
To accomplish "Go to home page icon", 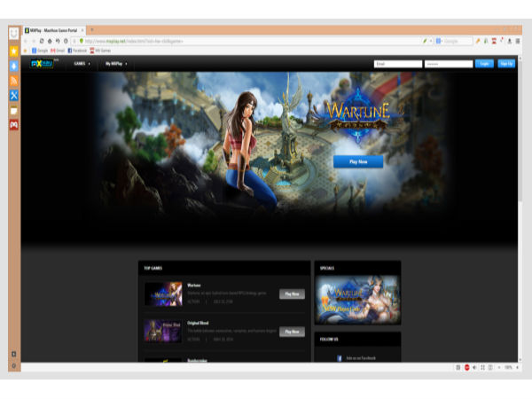I will pos(50,41).
